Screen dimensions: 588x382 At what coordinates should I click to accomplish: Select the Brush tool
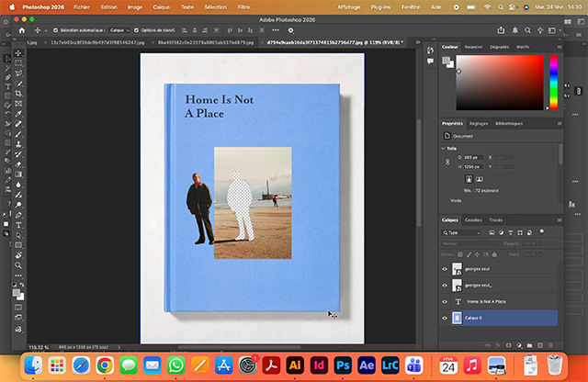pyautogui.click(x=18, y=134)
